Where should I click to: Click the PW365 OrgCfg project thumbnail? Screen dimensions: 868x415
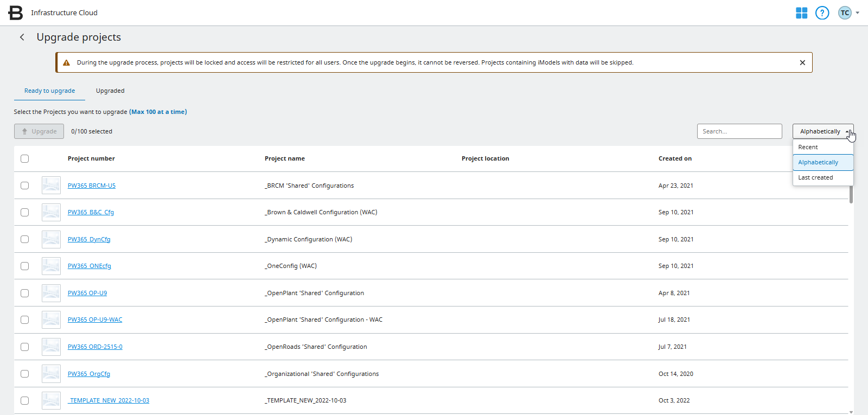click(51, 374)
